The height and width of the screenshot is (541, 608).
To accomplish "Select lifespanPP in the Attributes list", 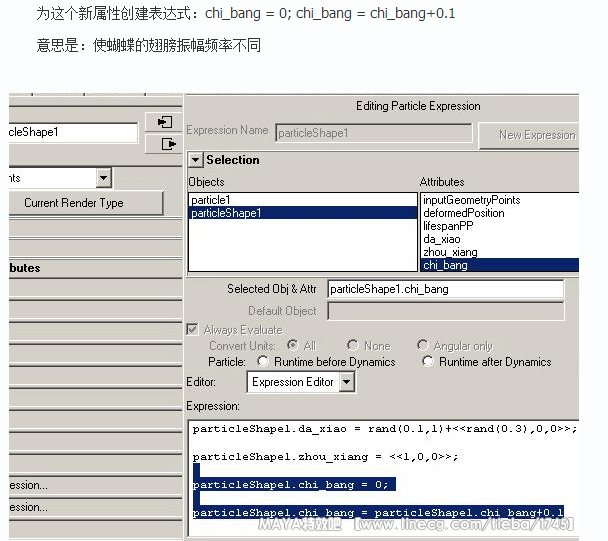I will pos(448,226).
